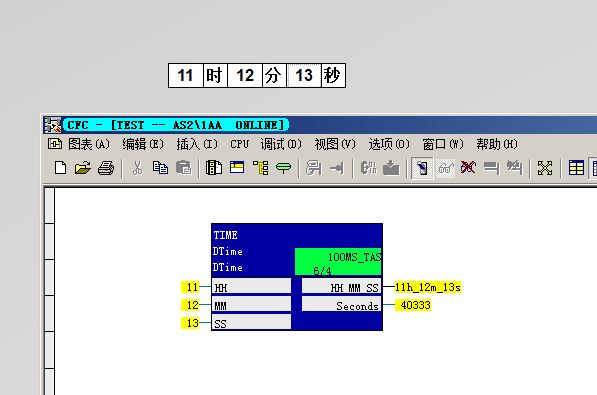The width and height of the screenshot is (597, 395).
Task: Click the grayed download icon
Action: coord(391,168)
